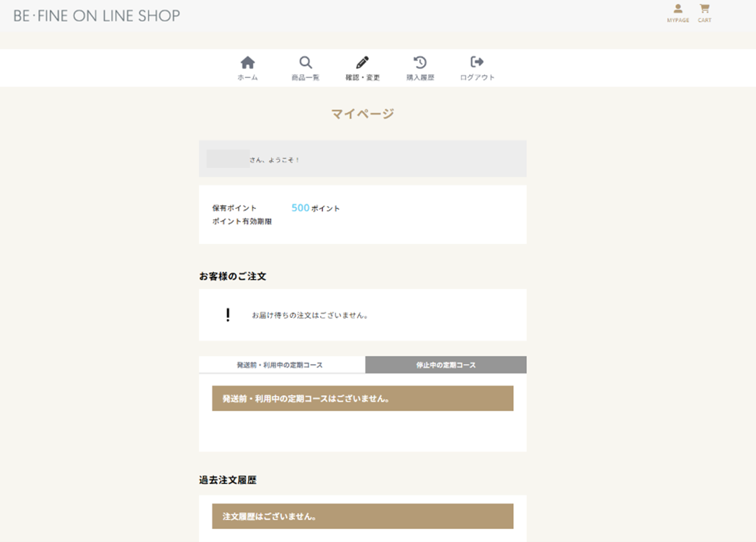The height and width of the screenshot is (542, 756).
Task: Switch to the 停止中の定期コース tab
Action: pos(446,365)
